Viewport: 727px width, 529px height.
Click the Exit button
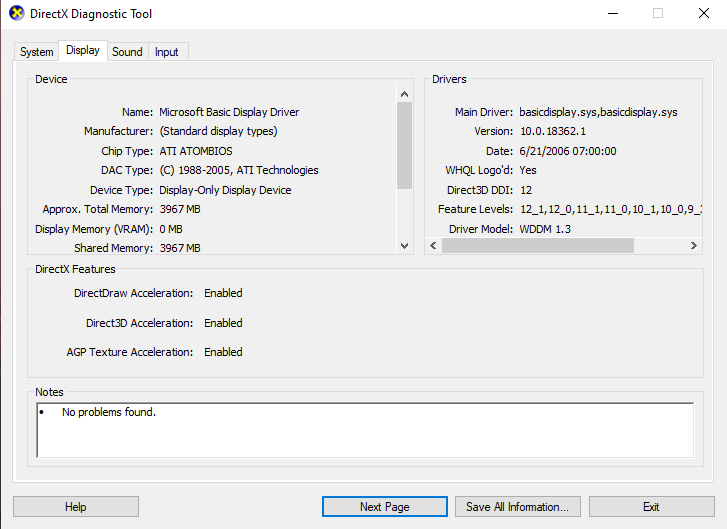pyautogui.click(x=651, y=507)
